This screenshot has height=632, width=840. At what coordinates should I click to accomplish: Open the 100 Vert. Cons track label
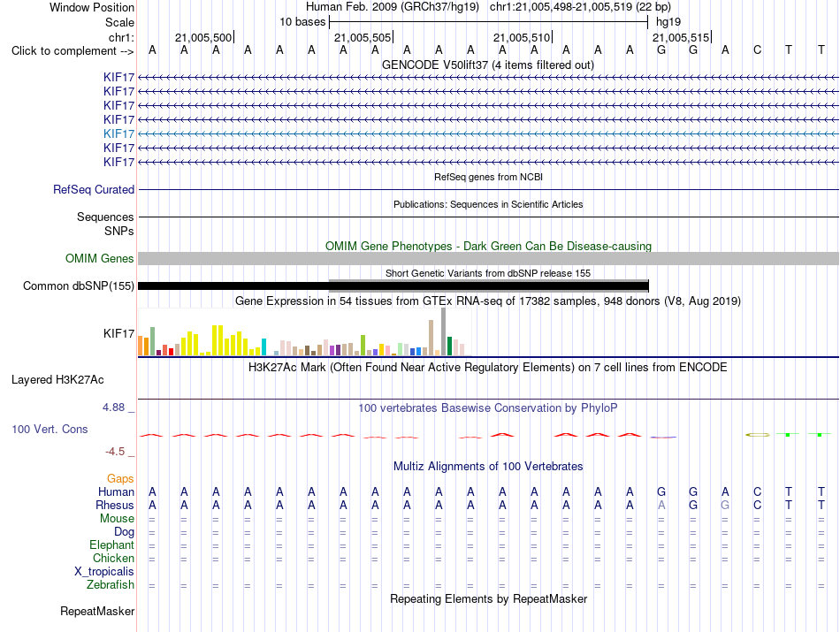coord(50,429)
